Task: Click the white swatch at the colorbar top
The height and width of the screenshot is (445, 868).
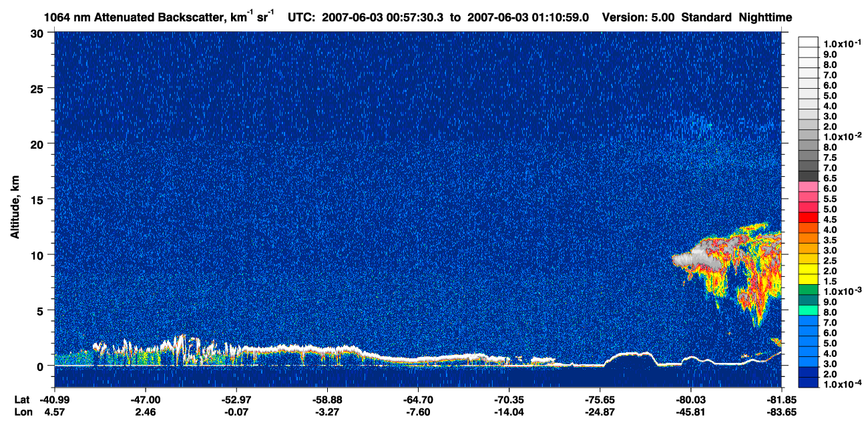Action: [x=809, y=42]
